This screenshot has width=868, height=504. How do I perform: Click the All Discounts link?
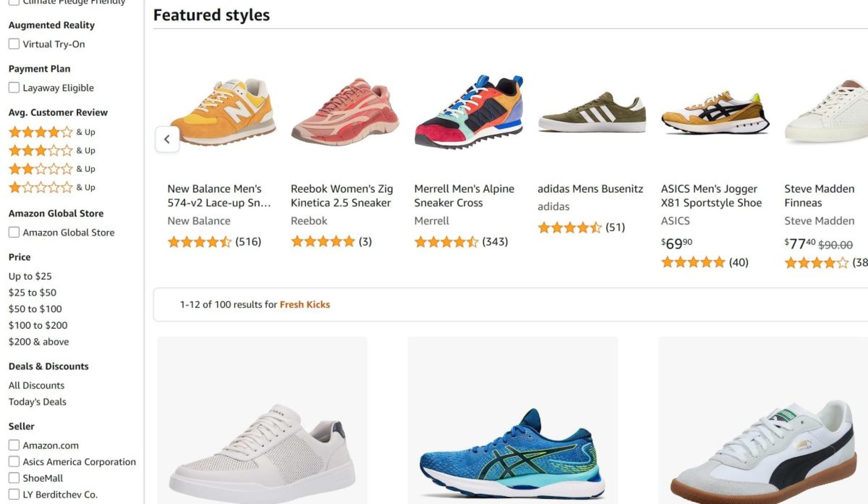click(x=36, y=385)
